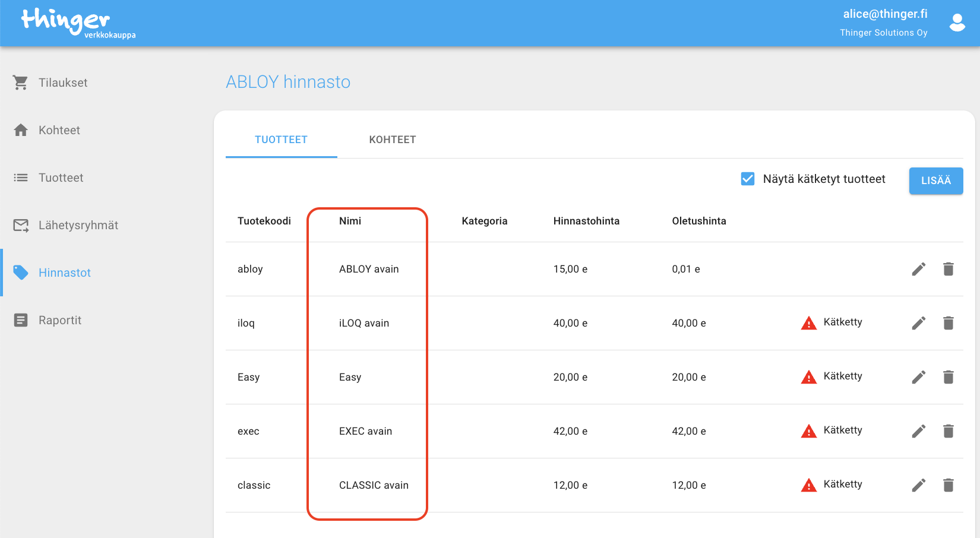The image size is (980, 538).
Task: Click the Kategoria column header
Action: (x=485, y=221)
